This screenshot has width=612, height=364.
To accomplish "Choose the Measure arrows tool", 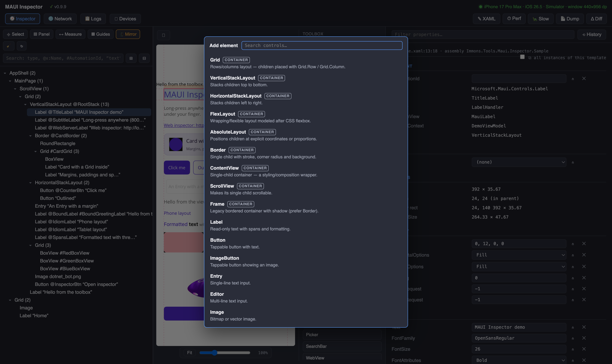I will pos(70,34).
